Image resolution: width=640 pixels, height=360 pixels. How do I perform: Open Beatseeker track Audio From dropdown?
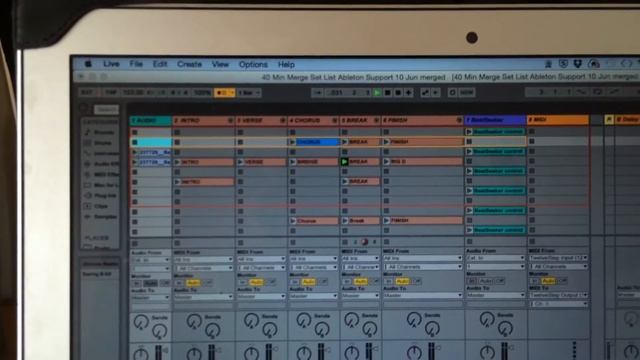pos(496,258)
